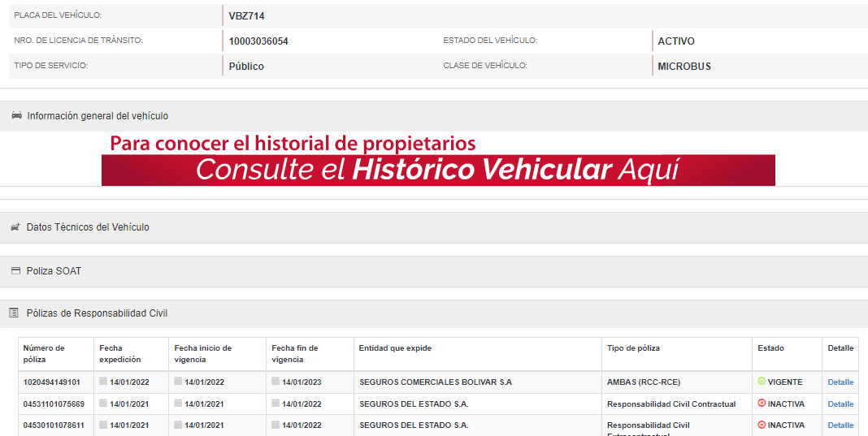Click the Datos Técnicos vehicle icon
Image resolution: width=868 pixels, height=436 pixels.
coord(15,227)
